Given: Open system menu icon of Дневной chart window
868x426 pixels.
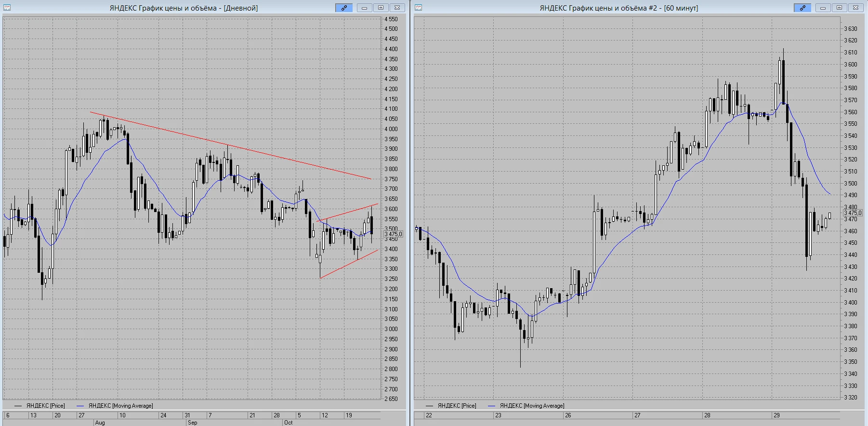Looking at the screenshot, I should point(7,8).
